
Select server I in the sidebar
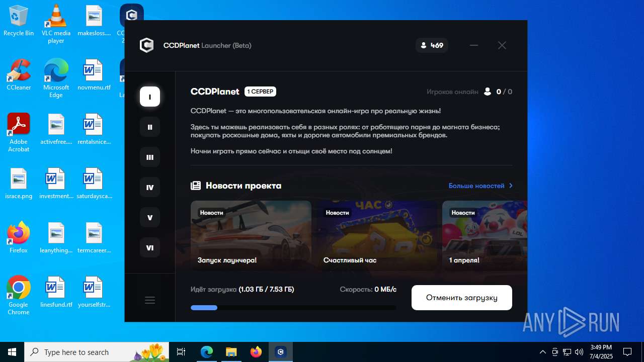pos(150,97)
